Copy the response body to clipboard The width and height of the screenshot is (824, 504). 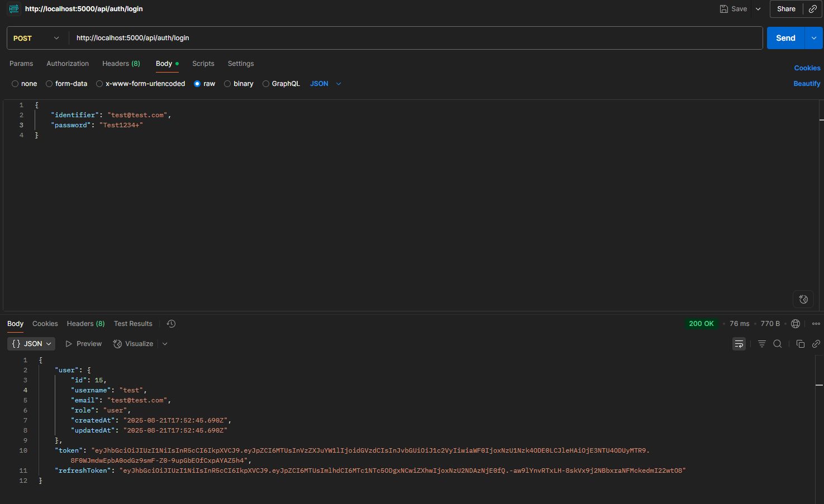tap(800, 344)
